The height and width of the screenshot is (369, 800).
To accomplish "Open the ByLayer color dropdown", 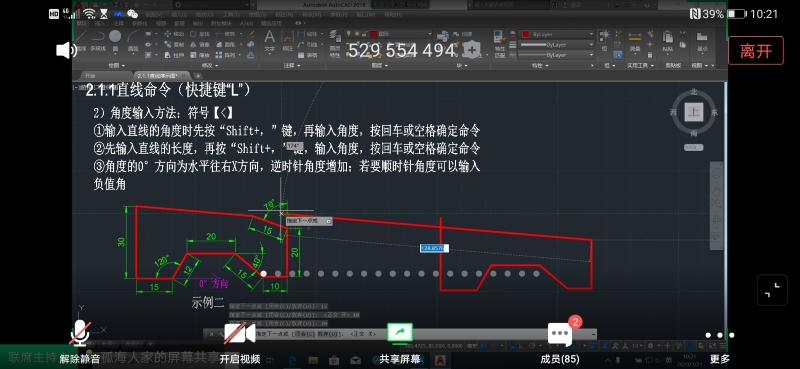I will coord(557,34).
